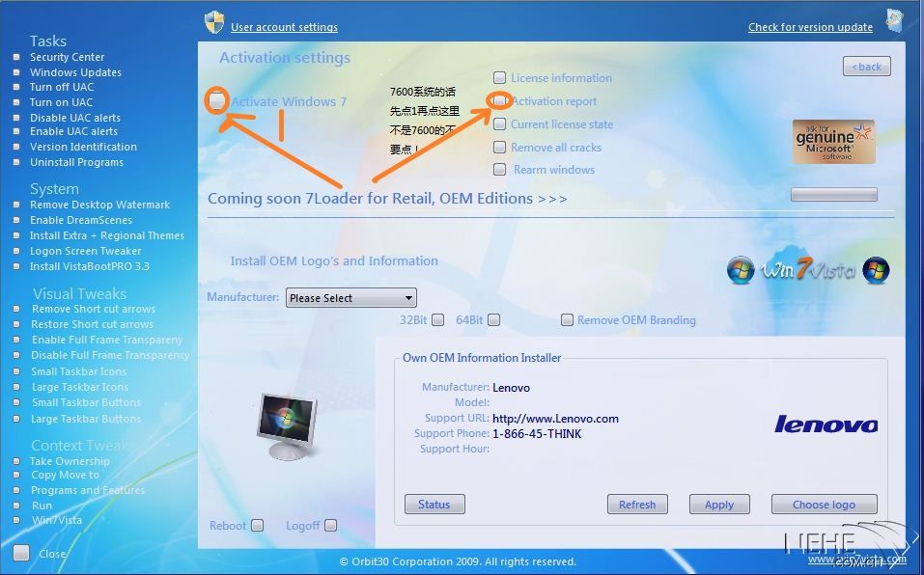
Task: Apply the OEM information
Action: (x=719, y=505)
